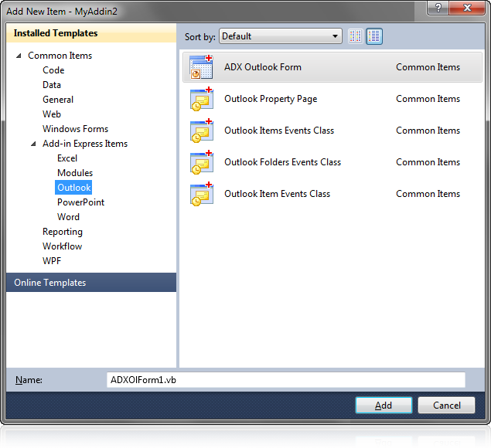Select Common Items tree root label
Image resolution: width=491 pixels, height=448 pixels.
tap(60, 56)
